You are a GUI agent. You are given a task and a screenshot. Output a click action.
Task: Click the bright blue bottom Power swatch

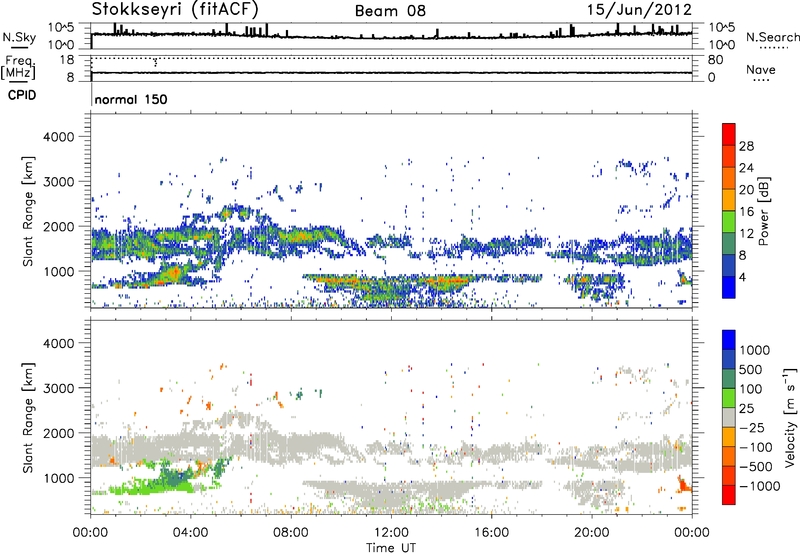[729, 288]
